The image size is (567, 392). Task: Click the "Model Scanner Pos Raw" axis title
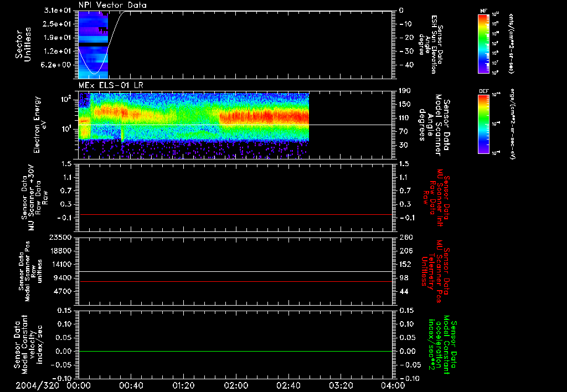(x=30, y=271)
